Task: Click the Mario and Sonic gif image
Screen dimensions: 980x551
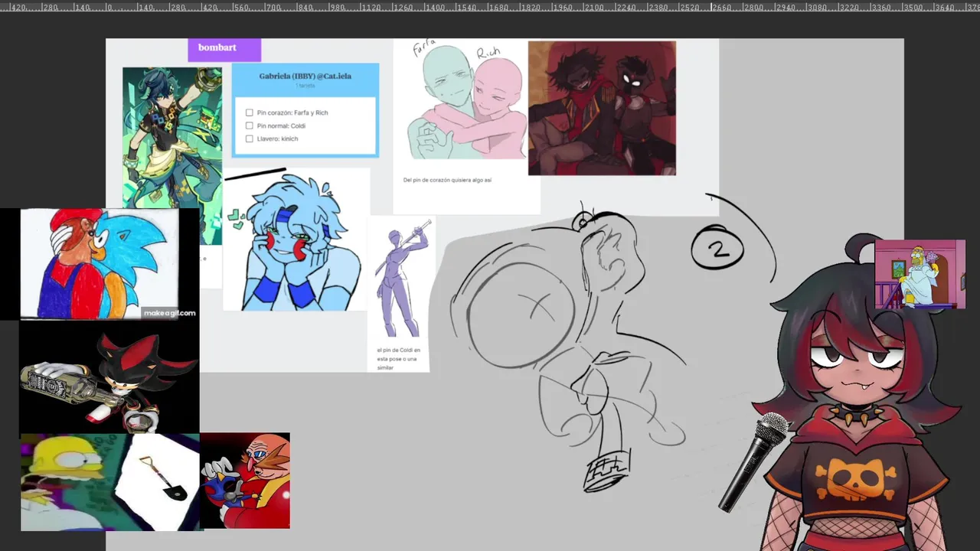Action: click(x=100, y=263)
